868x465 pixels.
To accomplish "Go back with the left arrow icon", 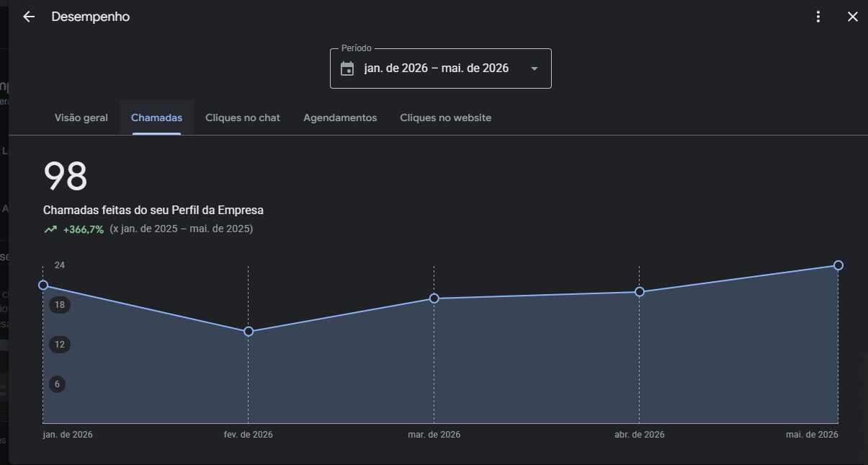I will coord(29,17).
